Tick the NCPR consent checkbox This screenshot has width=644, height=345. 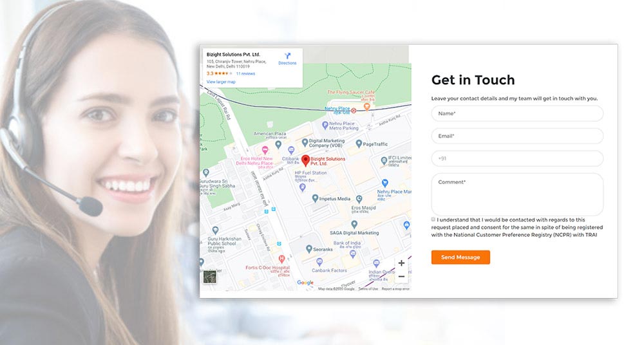click(433, 219)
